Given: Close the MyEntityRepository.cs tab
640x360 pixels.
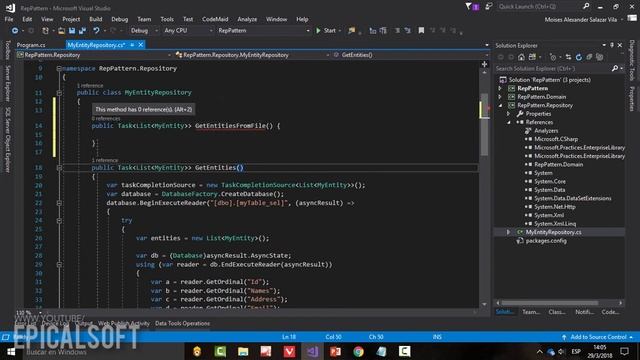Looking at the screenshot, I should click(x=141, y=45).
